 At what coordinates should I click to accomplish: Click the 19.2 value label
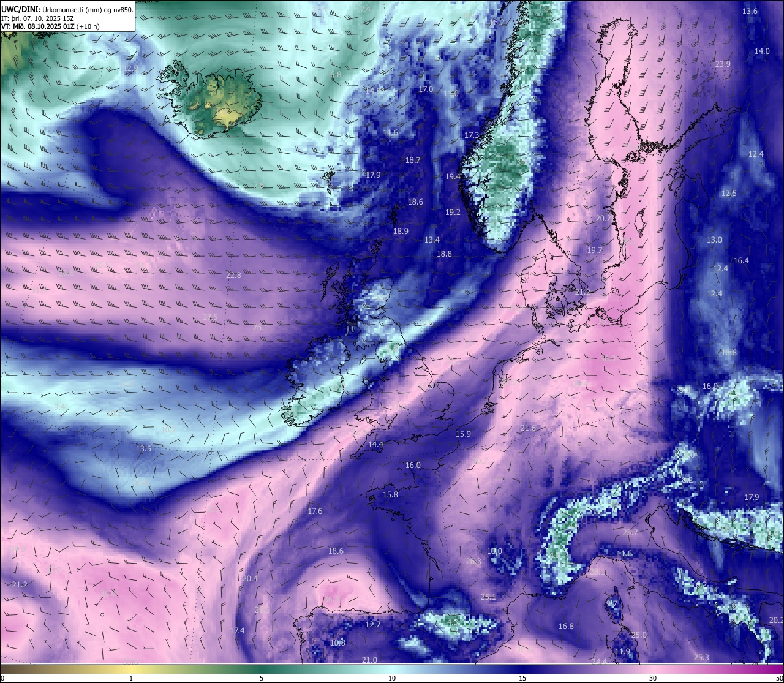point(453,212)
